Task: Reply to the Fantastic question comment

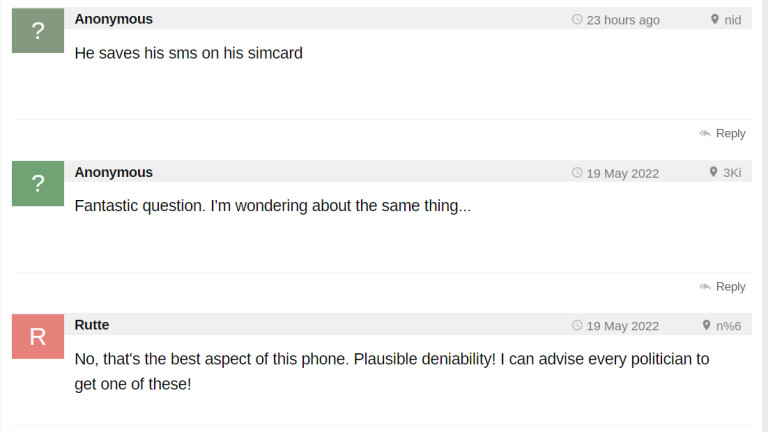Action: (730, 287)
